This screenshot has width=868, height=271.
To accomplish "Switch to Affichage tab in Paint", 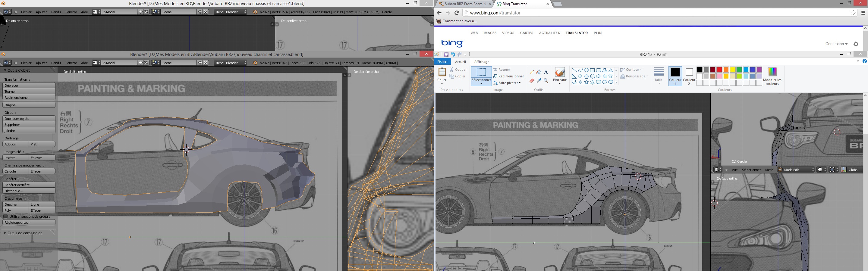I will tap(482, 62).
